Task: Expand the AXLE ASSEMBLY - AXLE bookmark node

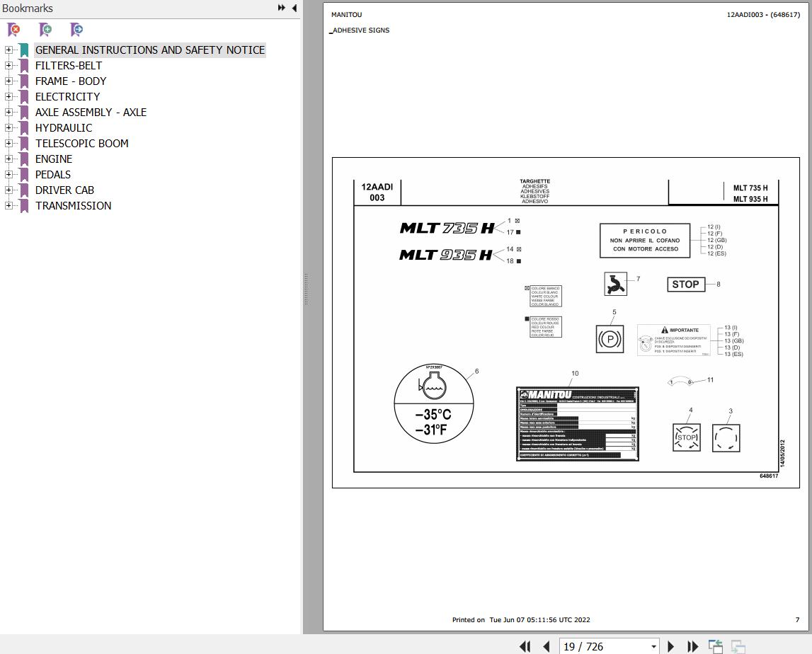Action: (x=8, y=112)
